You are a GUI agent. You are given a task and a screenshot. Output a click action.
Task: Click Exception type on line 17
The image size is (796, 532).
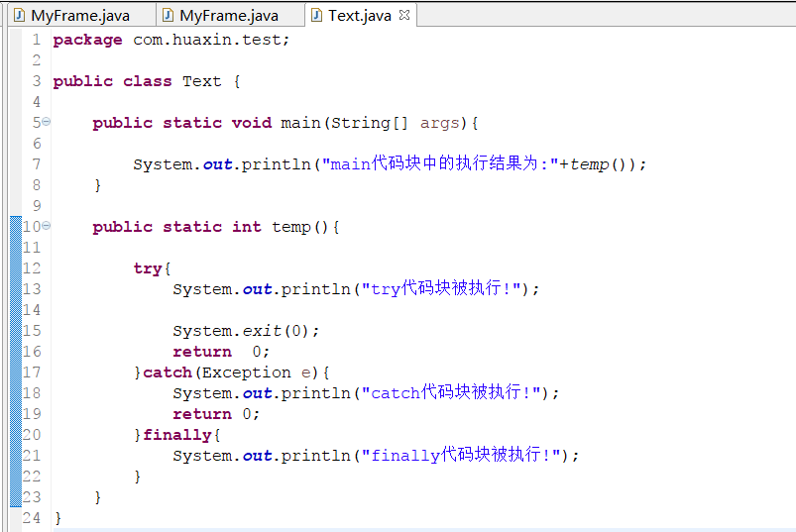(x=247, y=372)
